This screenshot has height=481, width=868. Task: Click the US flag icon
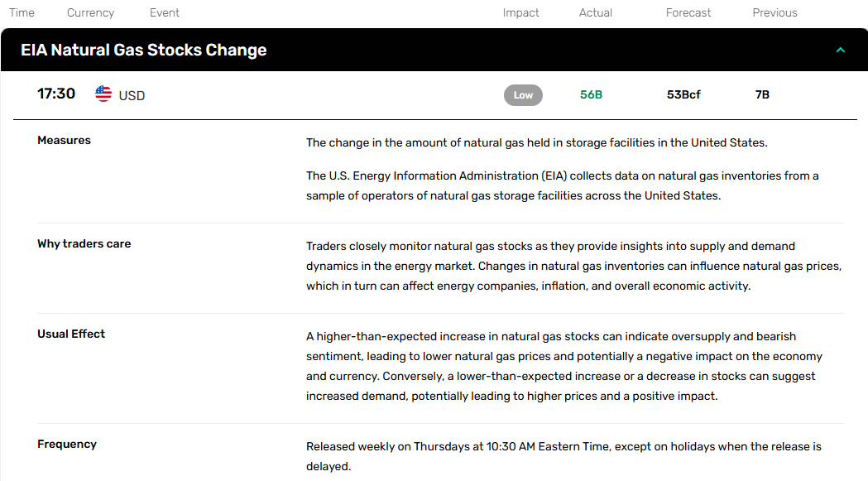(103, 94)
